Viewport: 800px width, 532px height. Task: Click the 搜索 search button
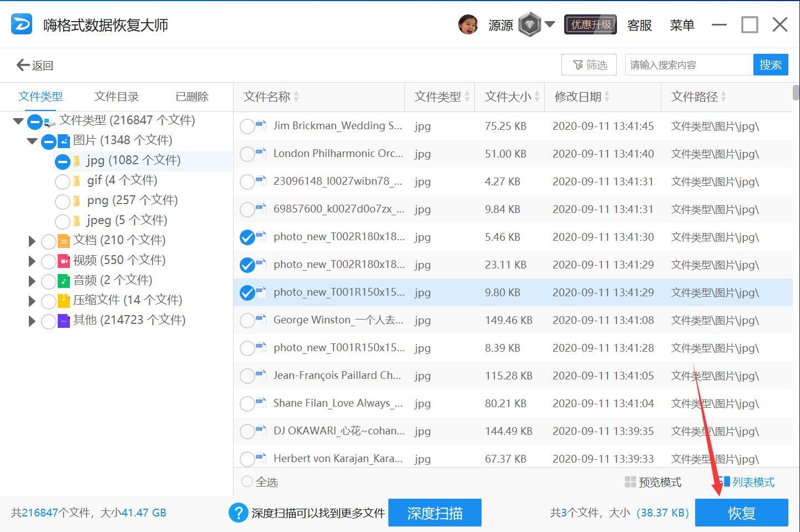(771, 65)
